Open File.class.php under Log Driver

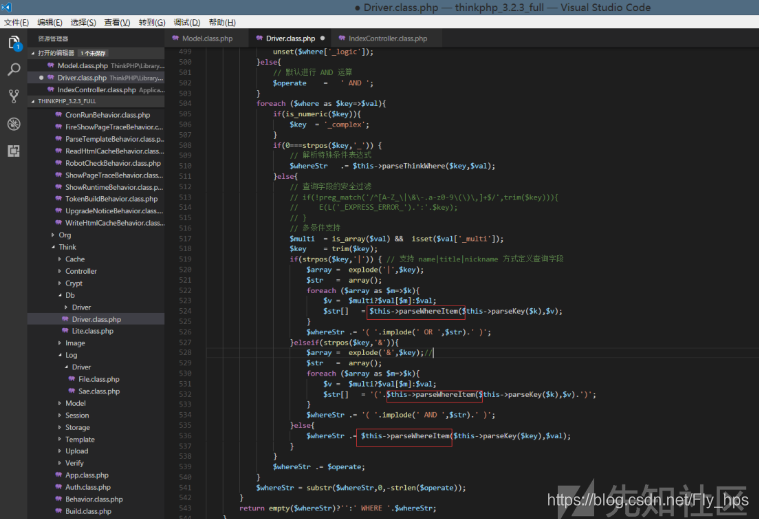point(96,379)
